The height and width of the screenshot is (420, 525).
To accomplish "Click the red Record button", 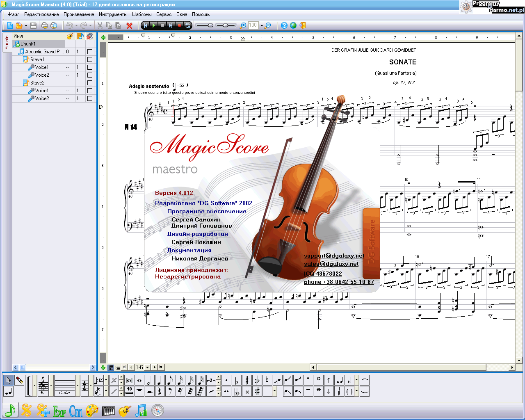I will (x=179, y=25).
